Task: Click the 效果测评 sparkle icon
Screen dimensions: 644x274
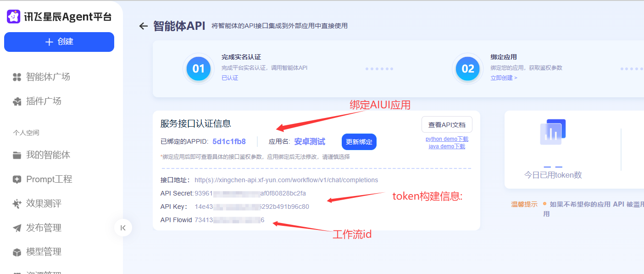Action: point(17,204)
